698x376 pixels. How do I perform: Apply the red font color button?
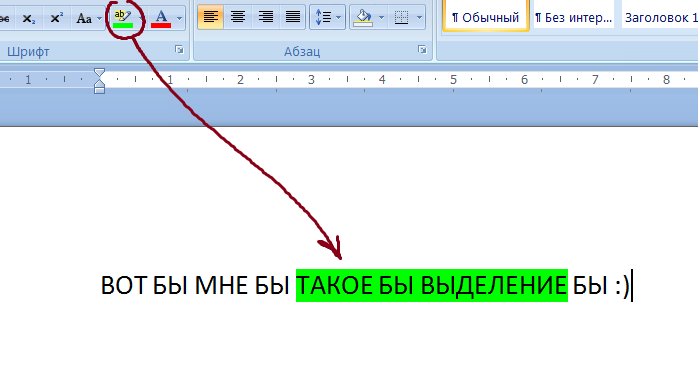pos(161,18)
